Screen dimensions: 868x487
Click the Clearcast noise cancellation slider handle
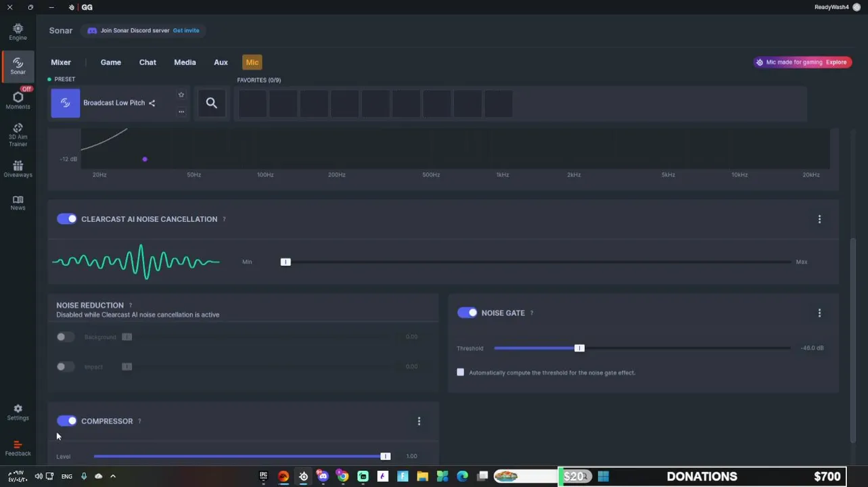285,262
